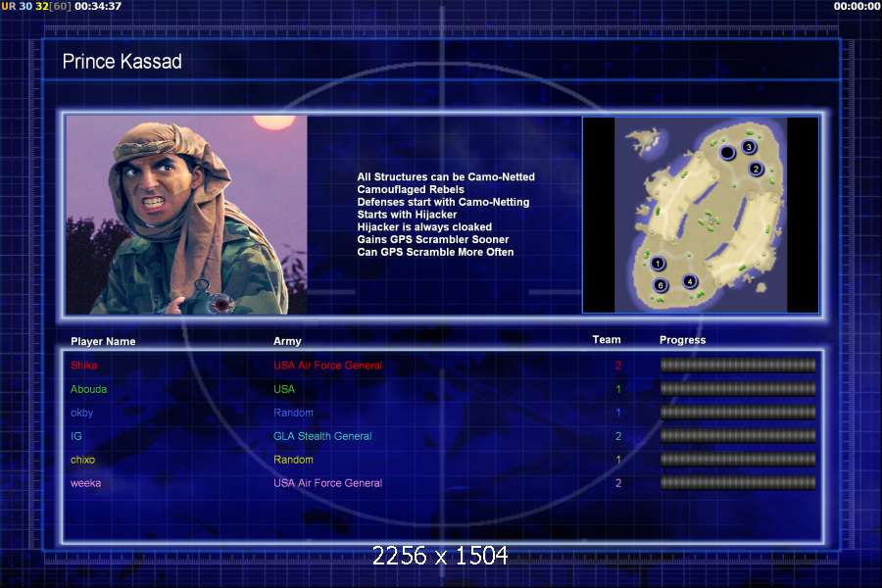Click chixo's army Random

[294, 460]
